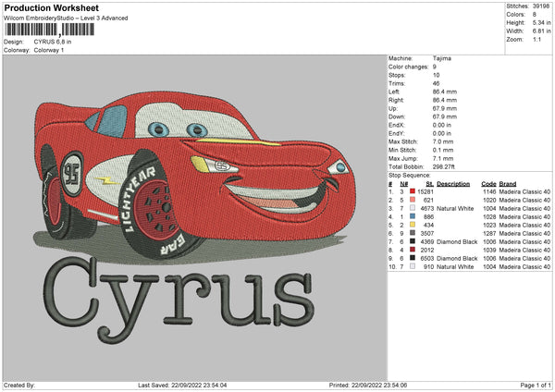Screen dimensions: 555x392
Task: Select the pink swatch for stop 2
Action: (x=413, y=200)
